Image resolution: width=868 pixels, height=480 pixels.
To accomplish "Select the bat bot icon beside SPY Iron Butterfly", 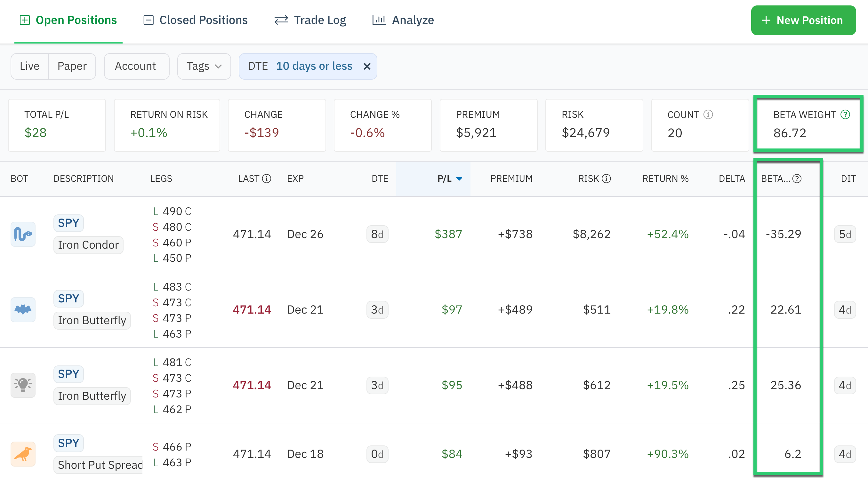I will click(23, 309).
